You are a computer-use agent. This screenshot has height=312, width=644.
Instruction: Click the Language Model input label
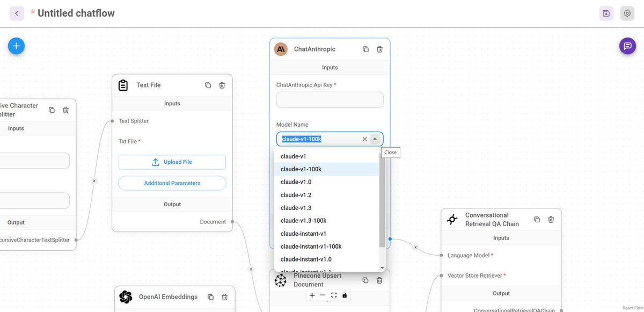click(469, 256)
